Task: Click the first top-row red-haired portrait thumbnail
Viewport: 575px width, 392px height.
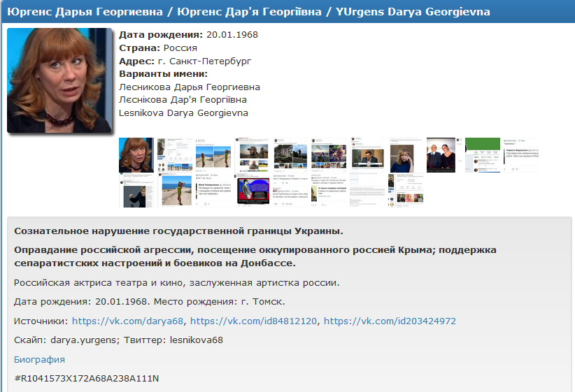Action: pyautogui.click(x=136, y=155)
